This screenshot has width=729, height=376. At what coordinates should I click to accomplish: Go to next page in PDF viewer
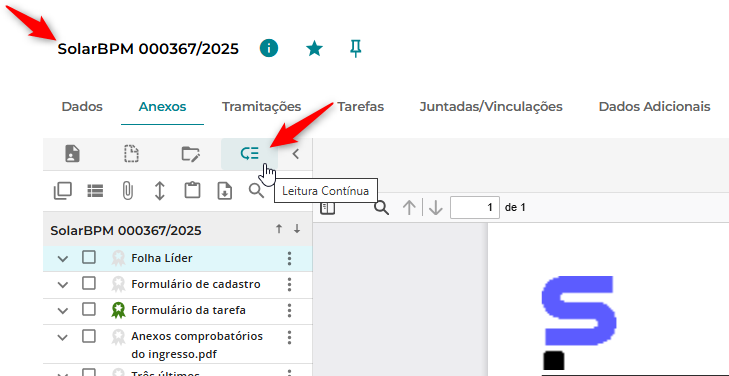coord(436,208)
